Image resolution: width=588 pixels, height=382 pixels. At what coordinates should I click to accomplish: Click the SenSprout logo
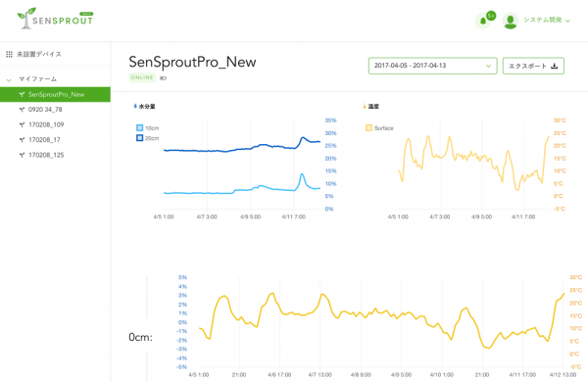coord(56,18)
